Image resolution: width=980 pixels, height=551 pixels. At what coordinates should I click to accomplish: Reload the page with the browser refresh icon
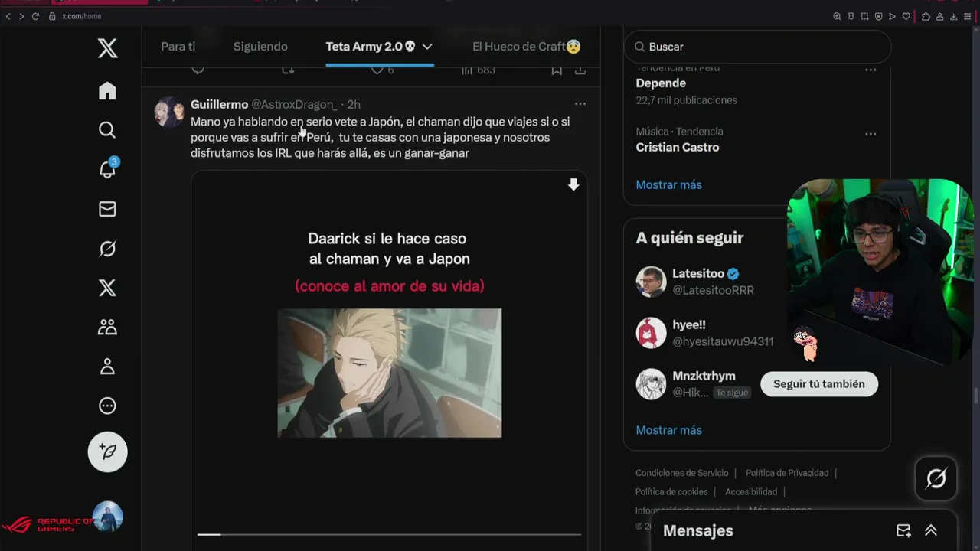click(x=35, y=16)
